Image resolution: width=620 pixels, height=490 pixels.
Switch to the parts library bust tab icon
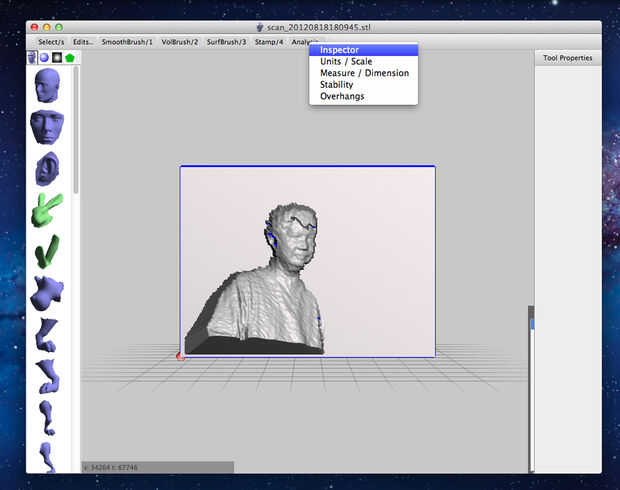coord(32,58)
